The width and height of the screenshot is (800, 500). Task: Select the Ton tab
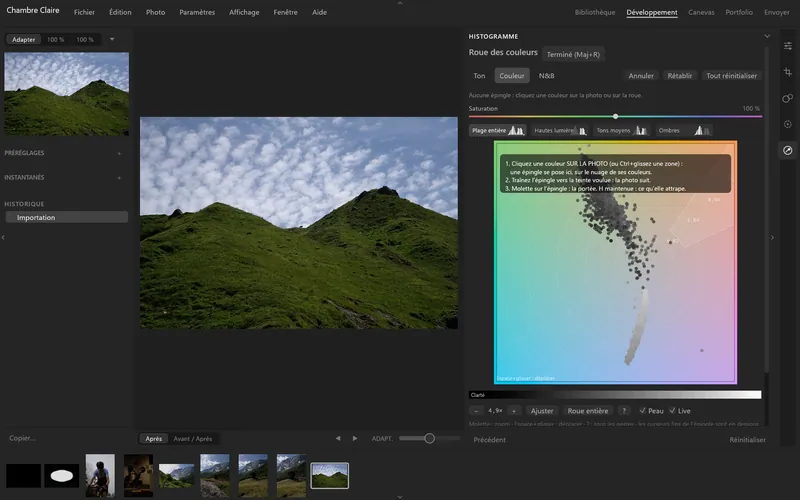479,76
